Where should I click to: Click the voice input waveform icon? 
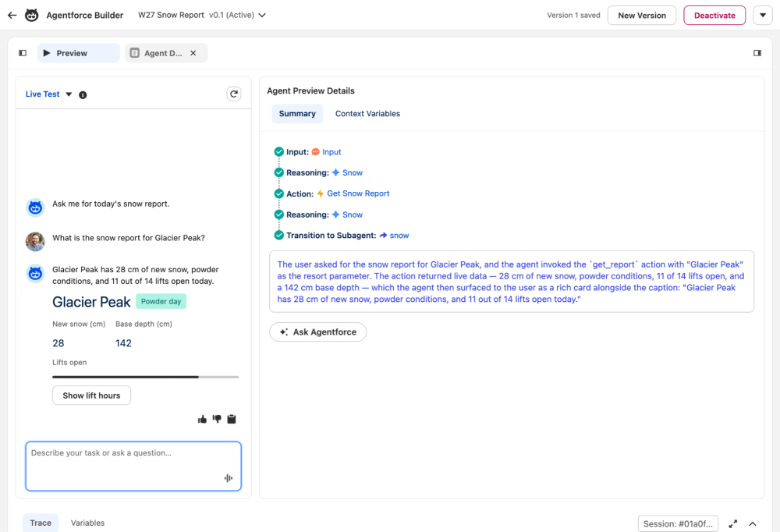229,478
